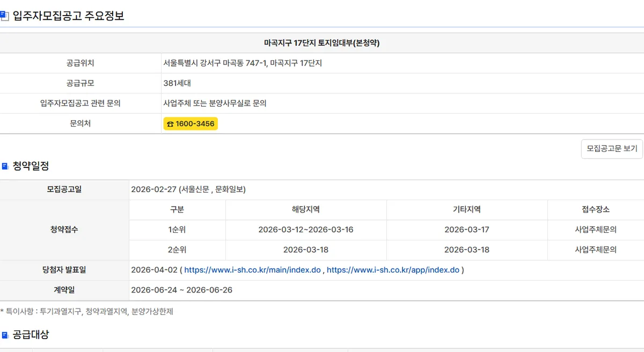The image size is (644, 352).
Task: Select the 기타지역 date 2026-03-17
Action: pos(467,230)
